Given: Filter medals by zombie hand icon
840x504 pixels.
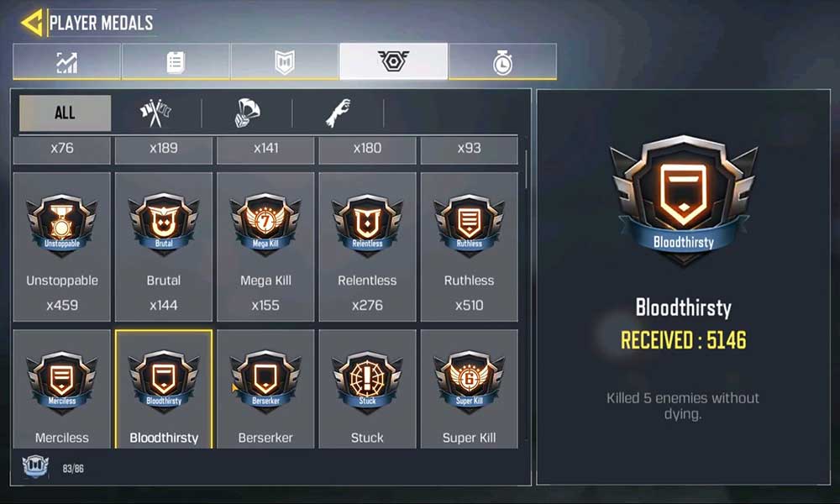Looking at the screenshot, I should click(x=338, y=113).
